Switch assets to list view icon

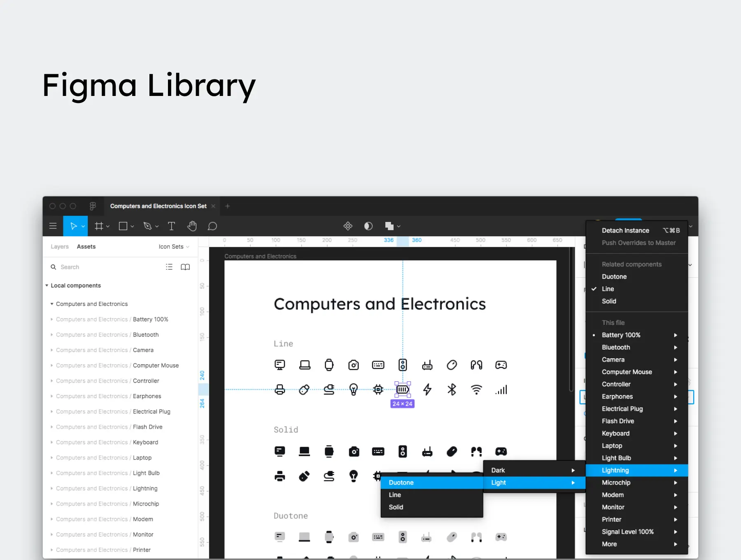[169, 267]
